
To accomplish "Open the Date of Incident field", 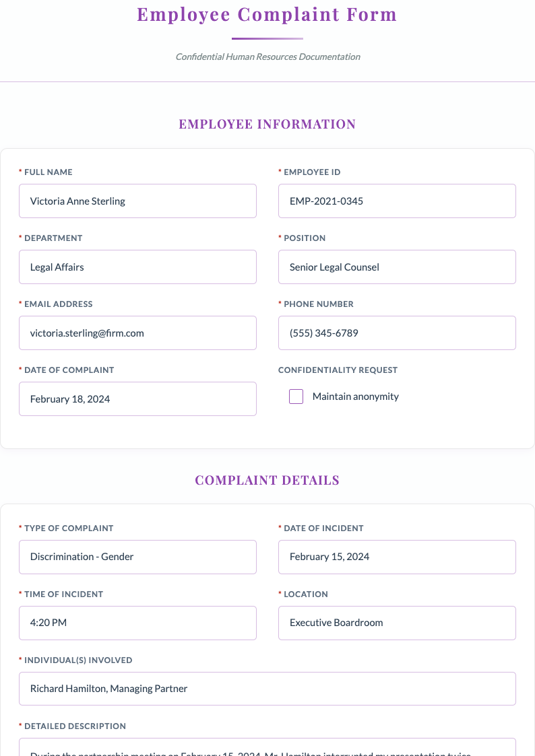I will [397, 557].
